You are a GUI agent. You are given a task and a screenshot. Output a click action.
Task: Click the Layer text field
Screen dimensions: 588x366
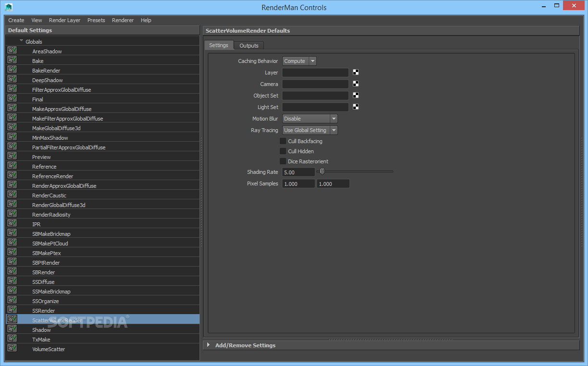click(x=315, y=73)
